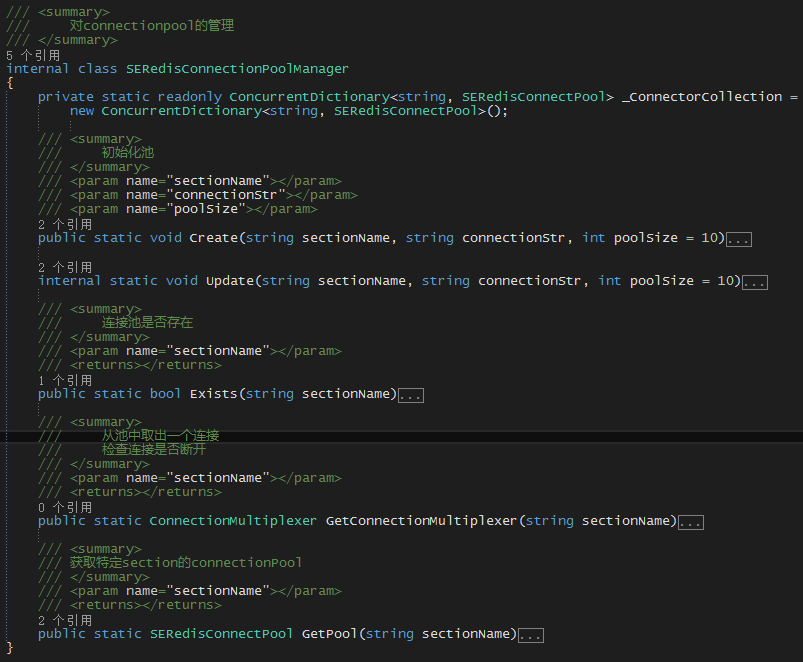Click class name SERedisConnectionPoolManager

coord(237,69)
